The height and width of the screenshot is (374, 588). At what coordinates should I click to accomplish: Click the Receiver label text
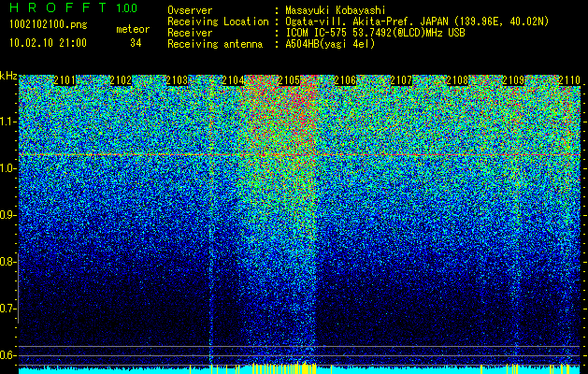pos(190,33)
